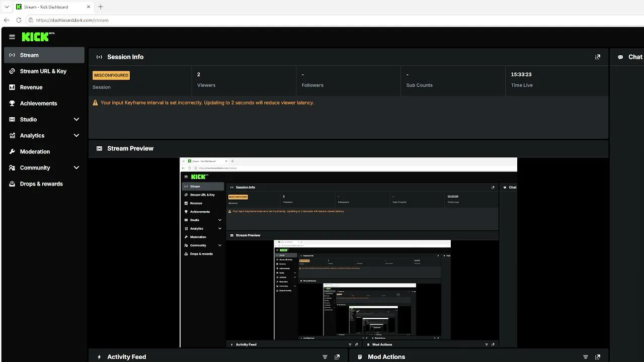
Task: Expand the Studio sidebar section
Action: (x=76, y=120)
